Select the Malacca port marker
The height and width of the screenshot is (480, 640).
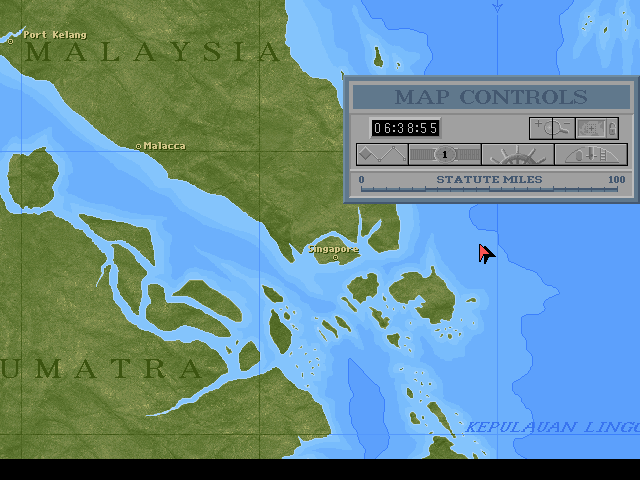139,146
